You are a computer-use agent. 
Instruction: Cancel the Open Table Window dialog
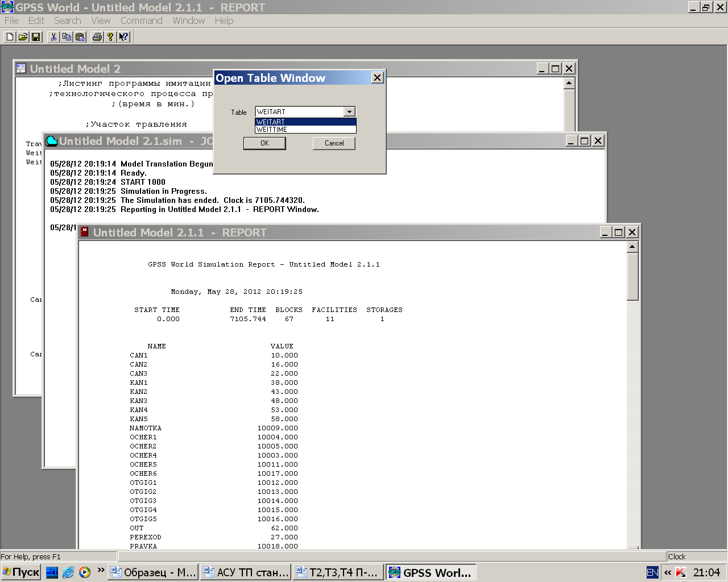pos(334,143)
